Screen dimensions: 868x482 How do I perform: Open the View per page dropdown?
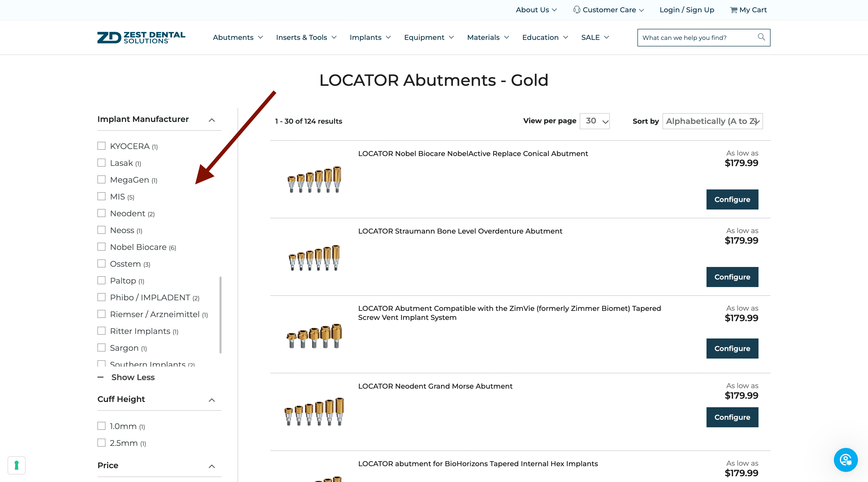(594, 121)
